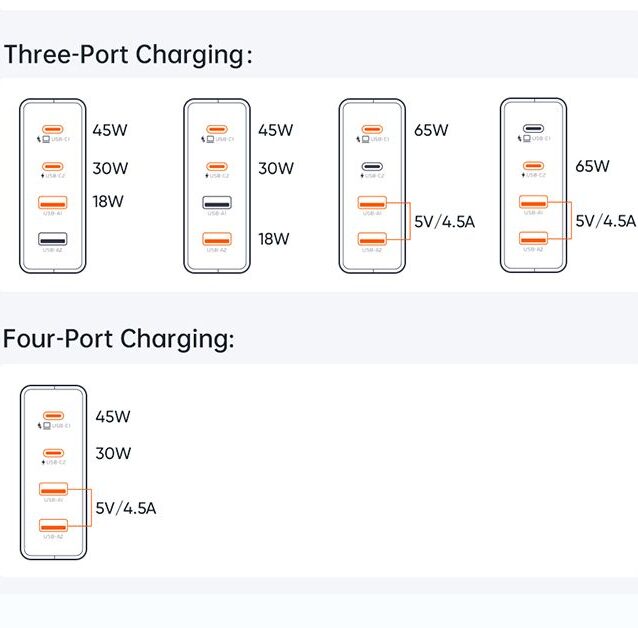Viewport: 638px width, 628px height.
Task: Click the USB-C1 port on the first three-port charger
Action: (53, 130)
